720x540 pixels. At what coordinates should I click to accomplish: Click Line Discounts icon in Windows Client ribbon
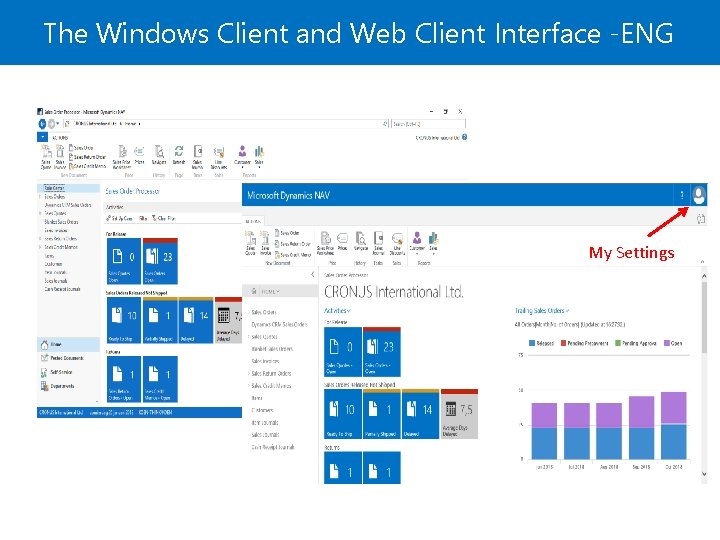click(x=219, y=157)
